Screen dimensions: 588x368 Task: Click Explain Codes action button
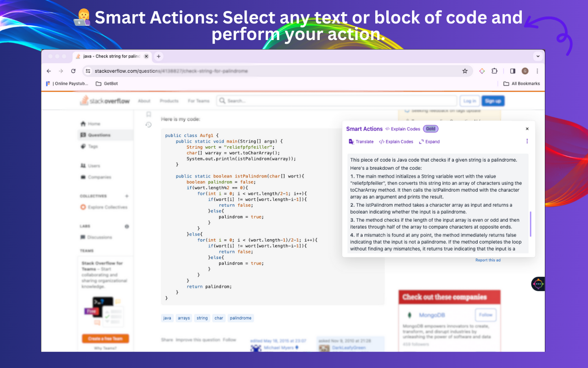tap(396, 142)
